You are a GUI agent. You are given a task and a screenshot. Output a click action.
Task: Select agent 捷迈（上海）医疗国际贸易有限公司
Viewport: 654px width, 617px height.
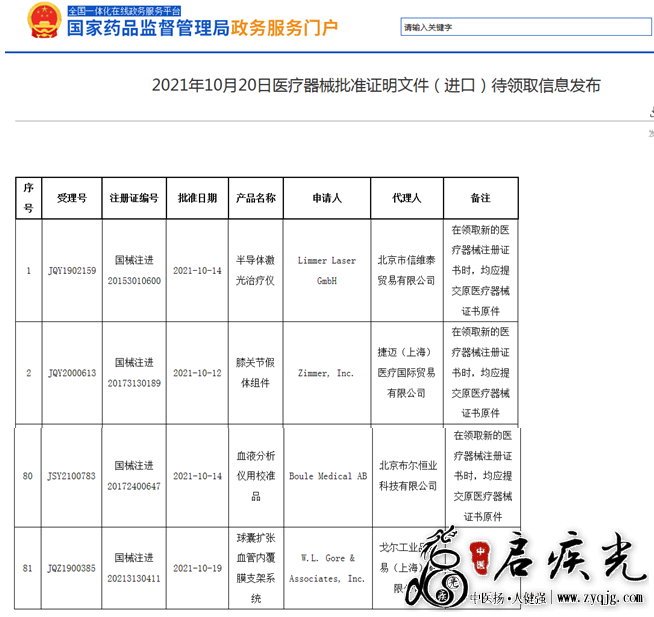[406, 373]
